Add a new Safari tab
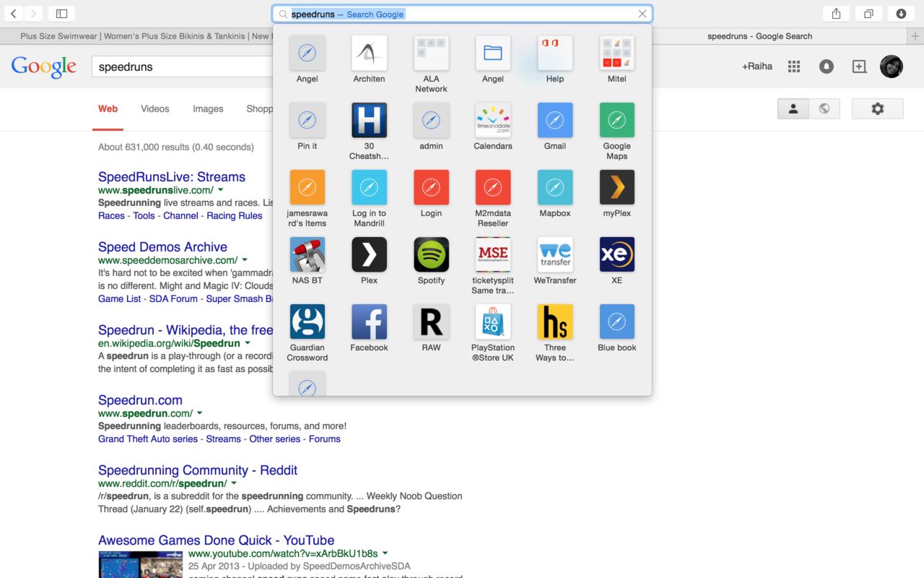This screenshot has width=924, height=578. [x=916, y=35]
